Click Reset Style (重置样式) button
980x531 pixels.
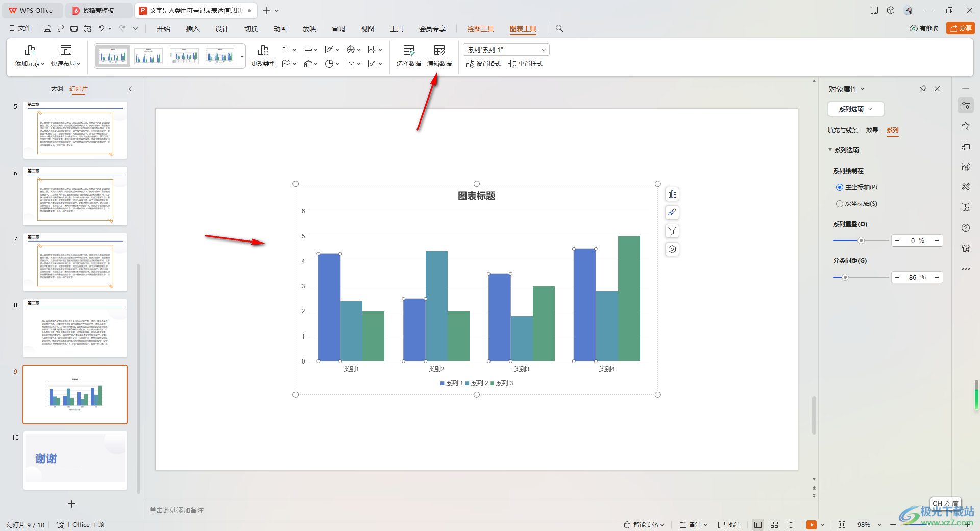pyautogui.click(x=525, y=64)
